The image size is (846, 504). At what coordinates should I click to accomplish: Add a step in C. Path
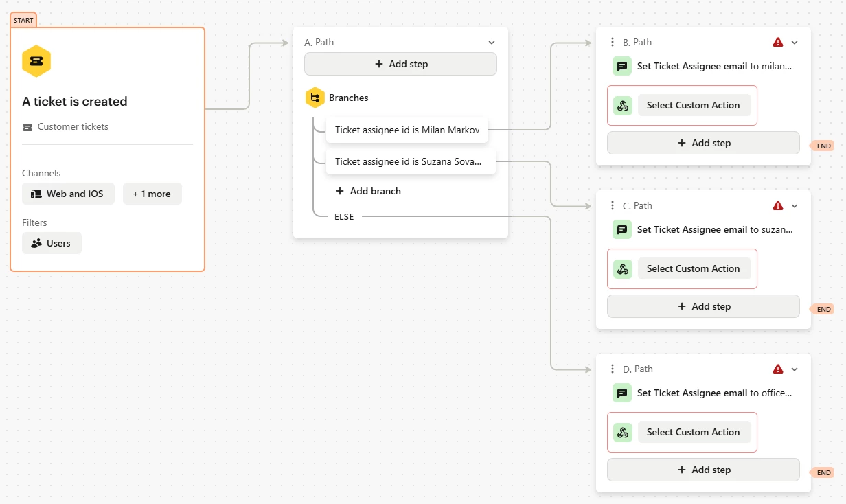(703, 306)
